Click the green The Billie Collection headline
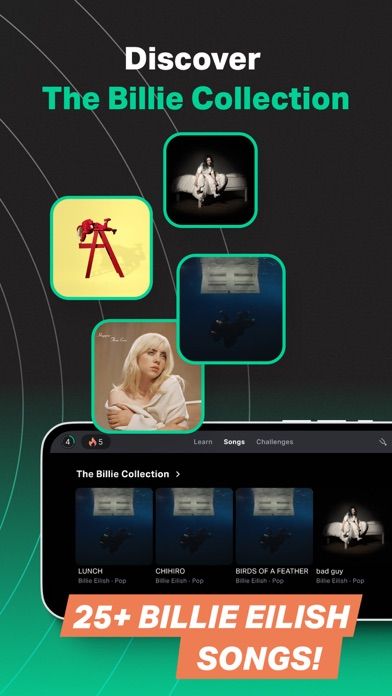 [x=196, y=99]
